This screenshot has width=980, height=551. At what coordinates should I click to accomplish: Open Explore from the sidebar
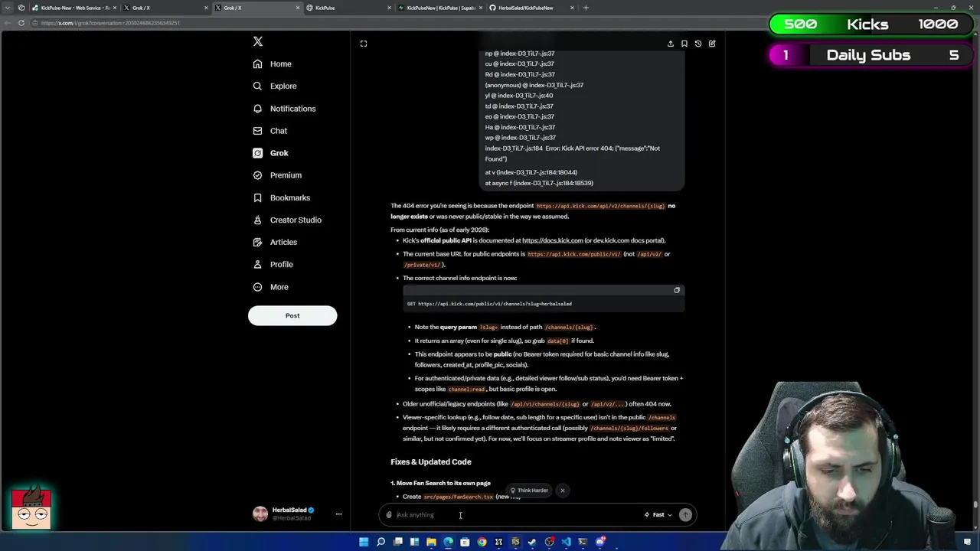275,86
